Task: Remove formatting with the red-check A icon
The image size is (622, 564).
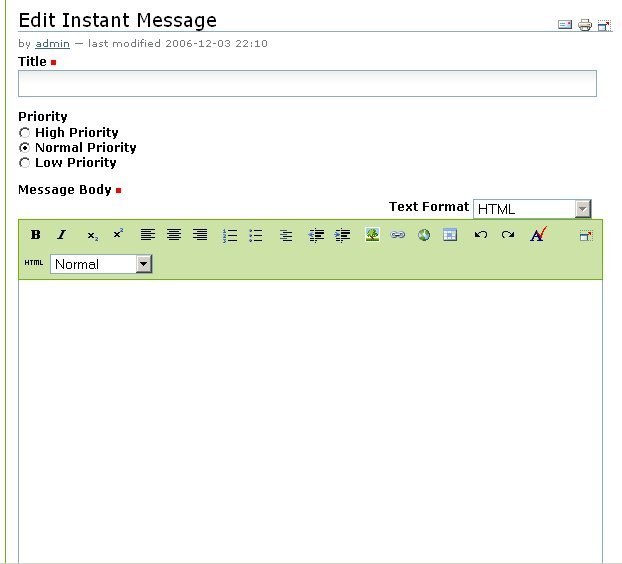Action: click(538, 235)
